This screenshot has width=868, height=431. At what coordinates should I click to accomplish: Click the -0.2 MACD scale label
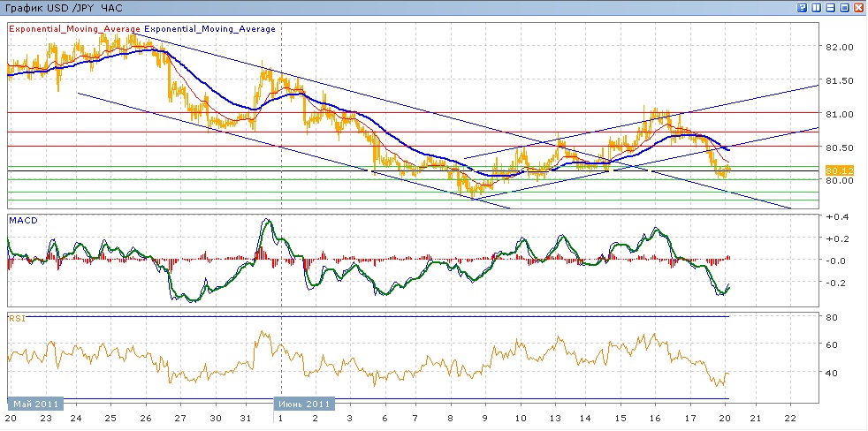835,283
